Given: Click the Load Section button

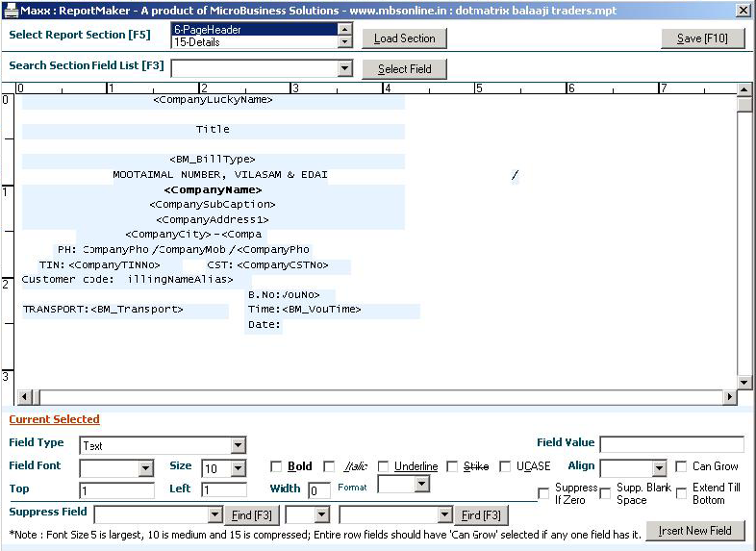Looking at the screenshot, I should coord(404,38).
